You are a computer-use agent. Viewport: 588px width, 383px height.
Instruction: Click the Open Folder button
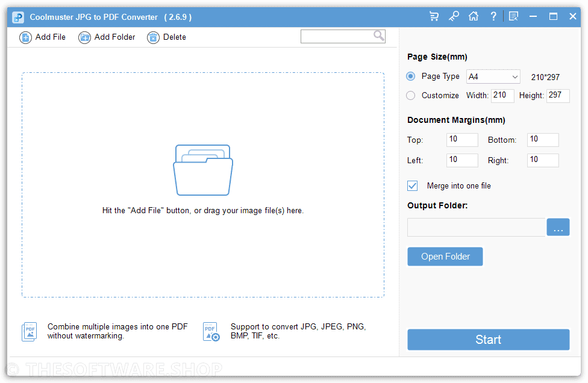445,257
